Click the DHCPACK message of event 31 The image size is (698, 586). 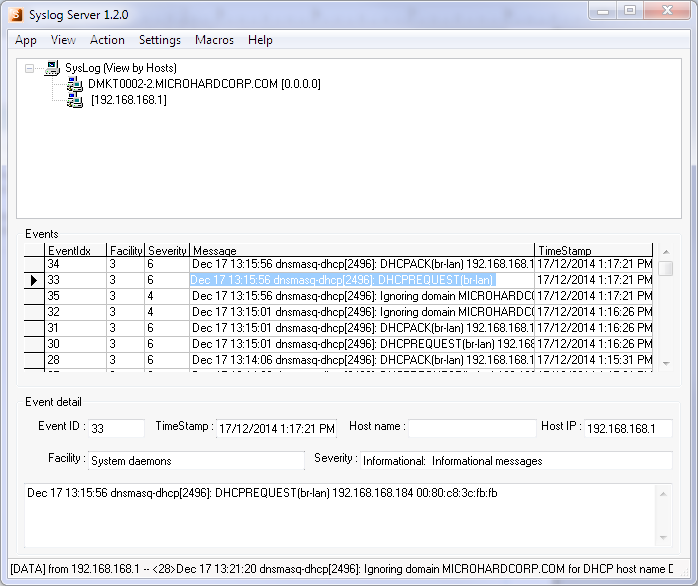[362, 328]
